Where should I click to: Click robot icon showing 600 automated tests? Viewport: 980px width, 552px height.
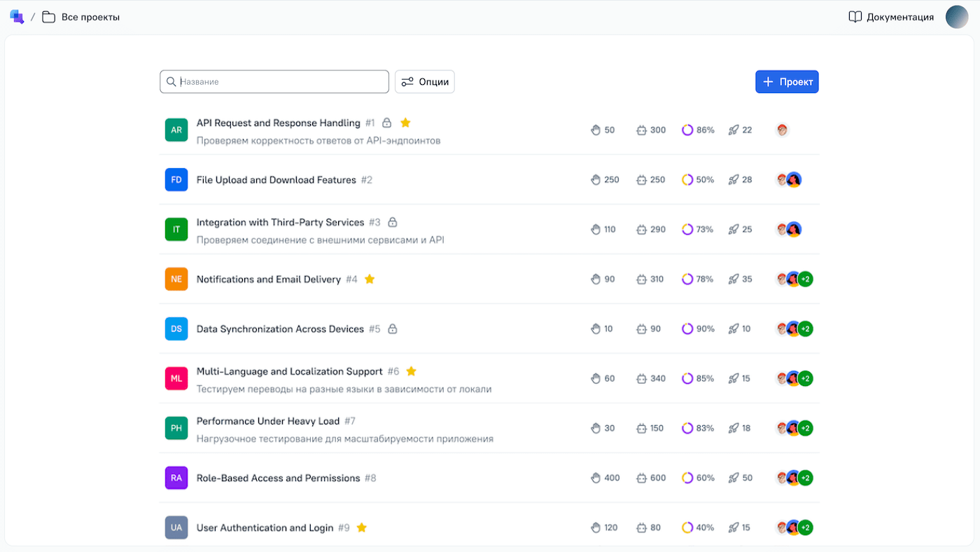click(641, 478)
